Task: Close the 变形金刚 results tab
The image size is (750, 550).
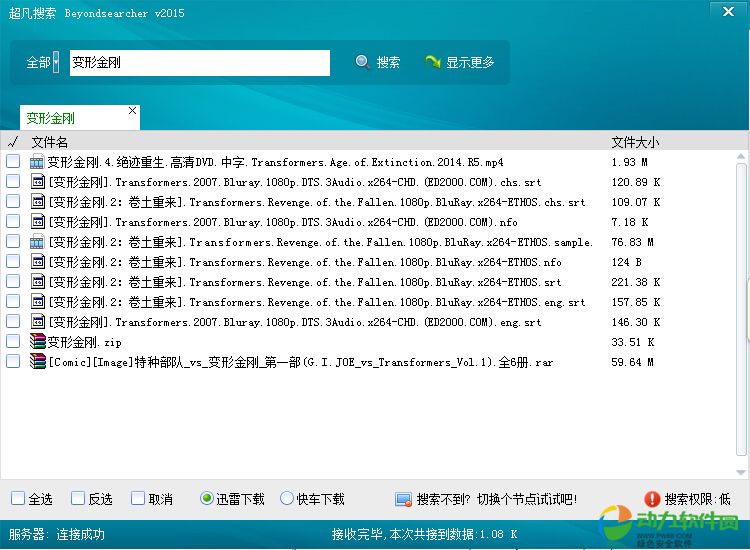Action: (132, 111)
